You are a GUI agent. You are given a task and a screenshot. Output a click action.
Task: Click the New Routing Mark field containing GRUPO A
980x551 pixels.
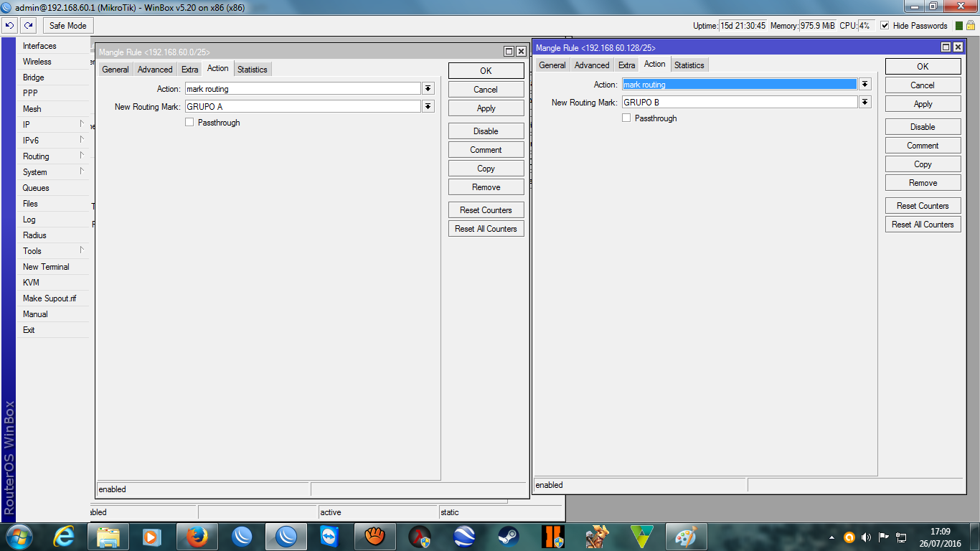coord(302,106)
